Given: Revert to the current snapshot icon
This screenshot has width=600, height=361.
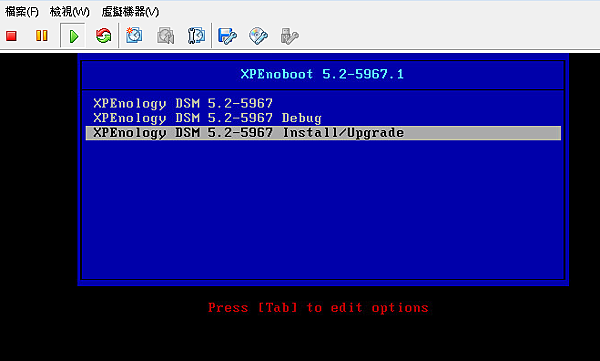Looking at the screenshot, I should pos(165,36).
